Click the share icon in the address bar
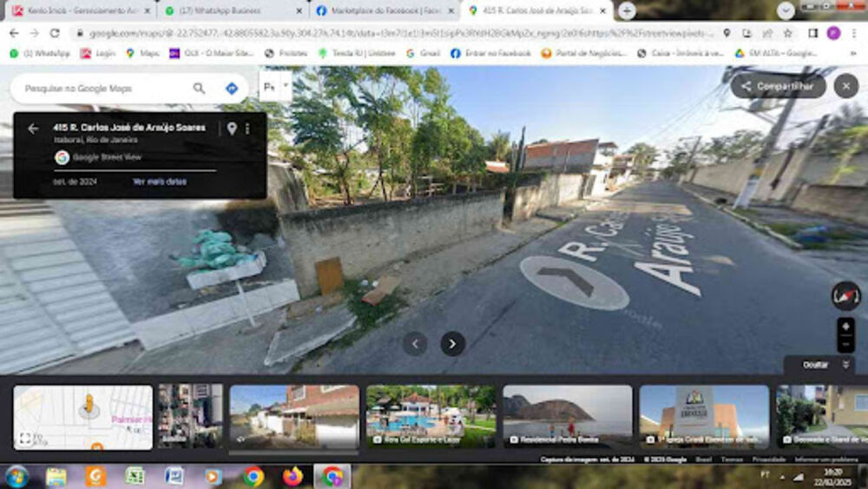The height and width of the screenshot is (489, 868). 767,33
